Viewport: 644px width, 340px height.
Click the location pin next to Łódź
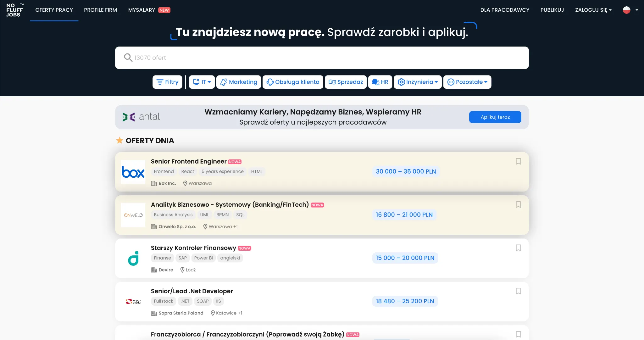[x=182, y=270]
